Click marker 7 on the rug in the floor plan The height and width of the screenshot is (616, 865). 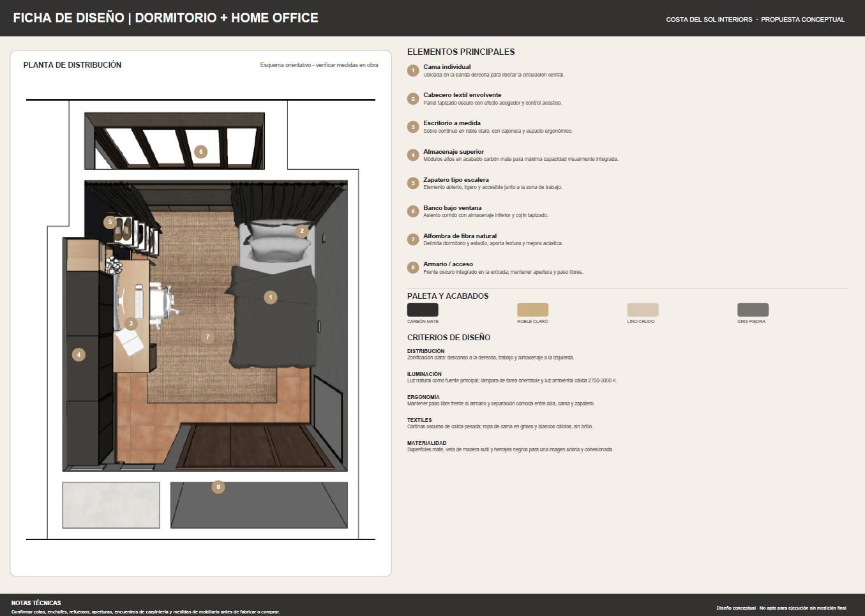[x=207, y=336]
